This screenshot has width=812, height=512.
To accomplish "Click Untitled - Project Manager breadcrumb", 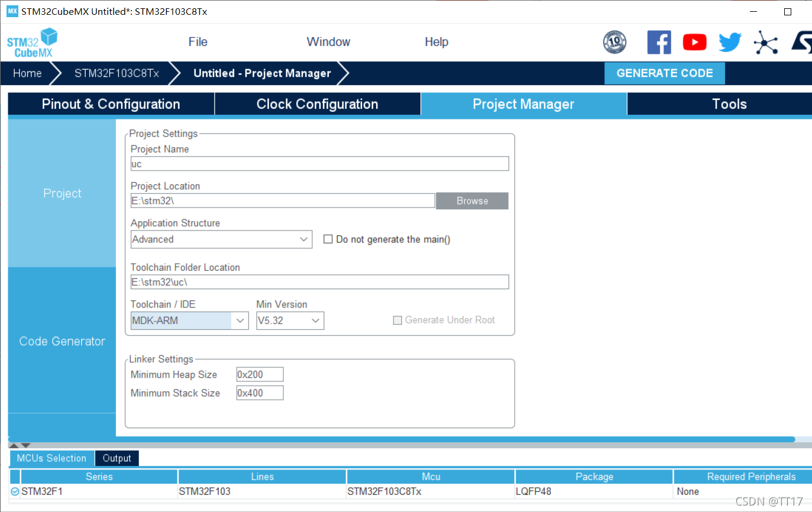I will pos(262,73).
